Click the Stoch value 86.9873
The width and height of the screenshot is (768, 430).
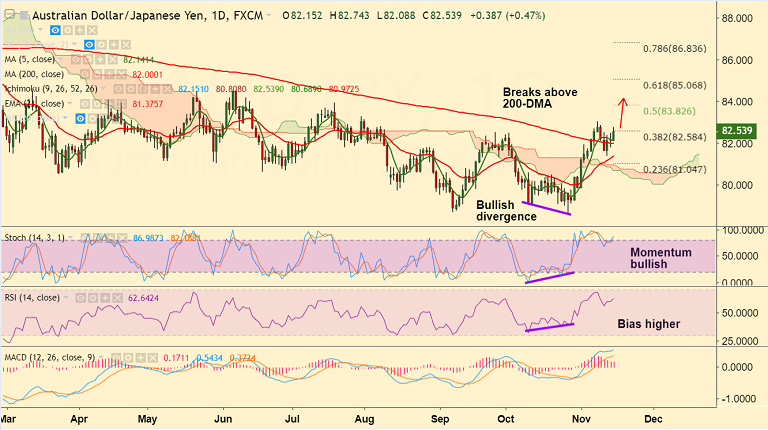[148, 238]
